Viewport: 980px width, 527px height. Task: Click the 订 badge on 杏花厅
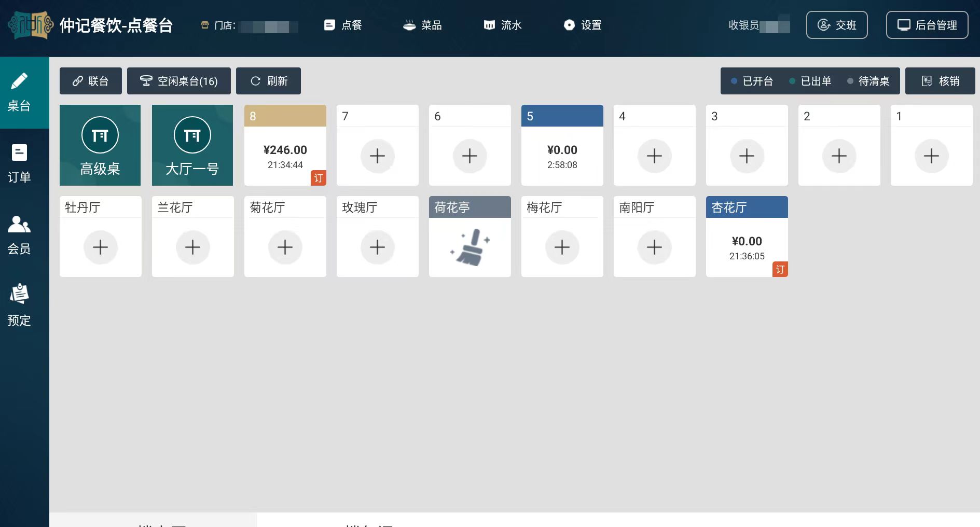(780, 269)
